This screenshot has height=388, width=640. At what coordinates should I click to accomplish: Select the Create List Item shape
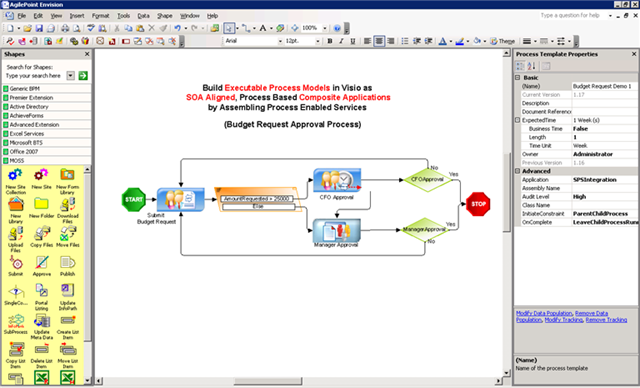[67, 326]
